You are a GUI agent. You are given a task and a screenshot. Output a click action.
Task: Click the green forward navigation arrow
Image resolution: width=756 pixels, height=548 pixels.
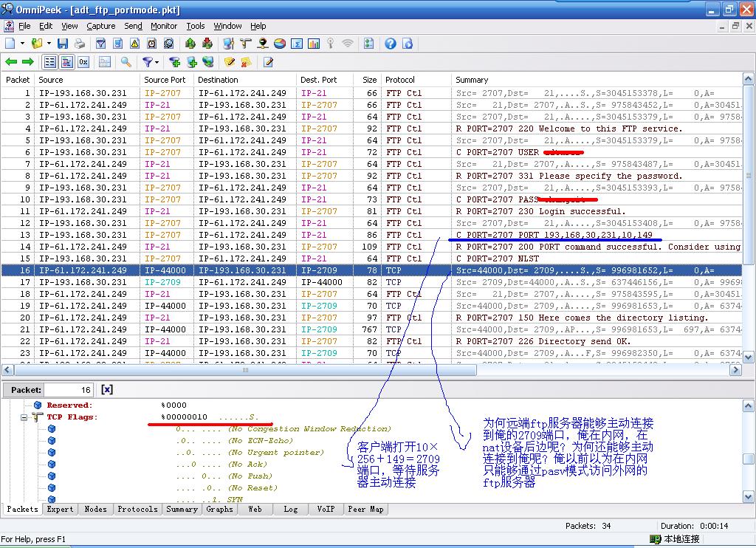(x=28, y=62)
